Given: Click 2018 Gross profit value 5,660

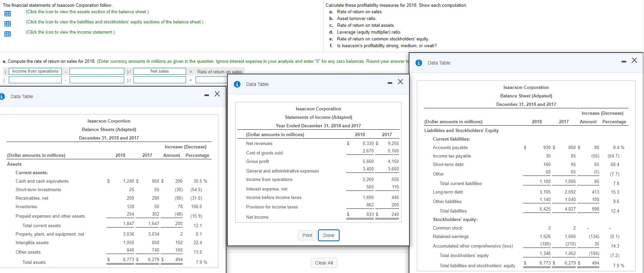Looking at the screenshot, I should 368,161.
